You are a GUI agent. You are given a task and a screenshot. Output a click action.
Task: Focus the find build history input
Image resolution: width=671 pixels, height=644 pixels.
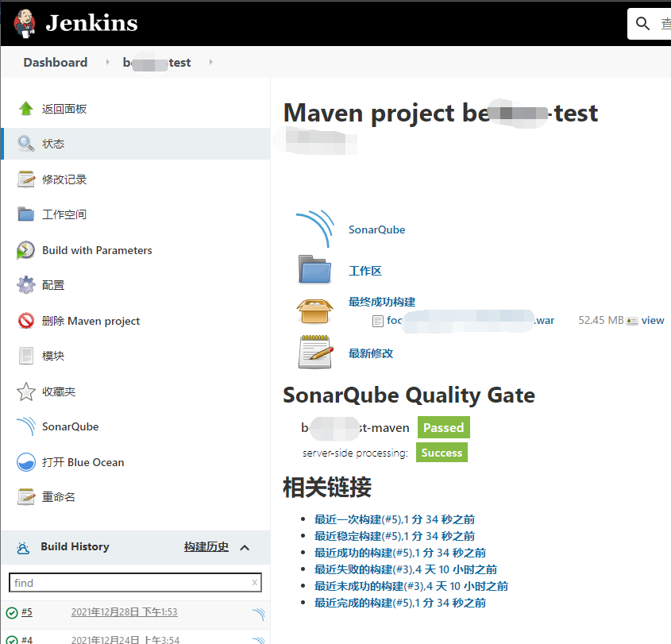coord(135,583)
